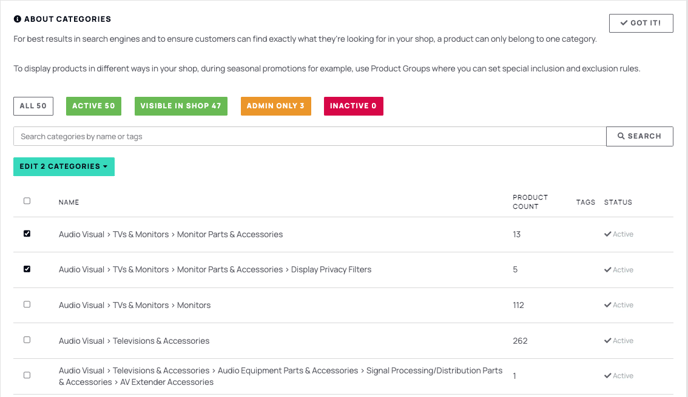The width and height of the screenshot is (688, 397).
Task: Click the checkmark icon in Got It button
Action: [x=624, y=23]
